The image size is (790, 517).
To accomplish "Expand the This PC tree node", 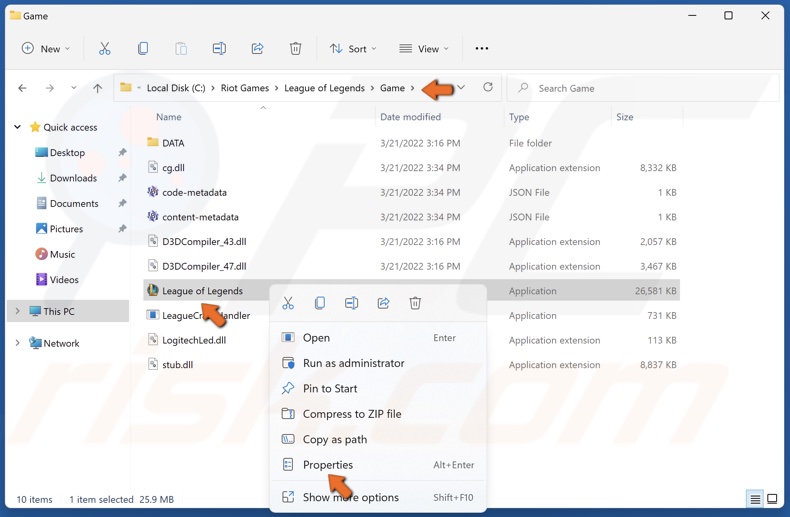I will (x=18, y=311).
